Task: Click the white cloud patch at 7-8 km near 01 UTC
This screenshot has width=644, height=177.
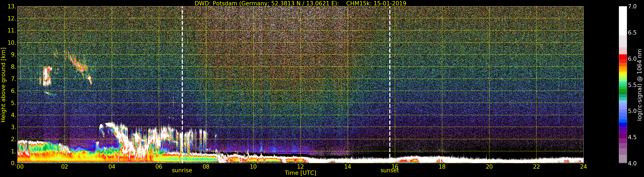Action: click(47, 76)
